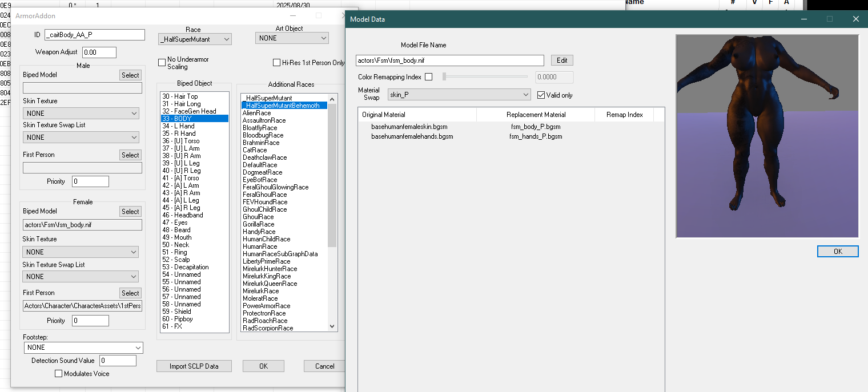Image resolution: width=868 pixels, height=392 pixels.
Task: Click the Female Priority field
Action: point(90,321)
